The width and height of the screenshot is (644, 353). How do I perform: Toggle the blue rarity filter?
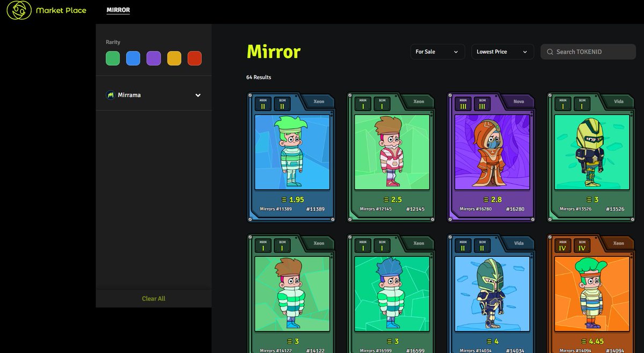pos(133,58)
